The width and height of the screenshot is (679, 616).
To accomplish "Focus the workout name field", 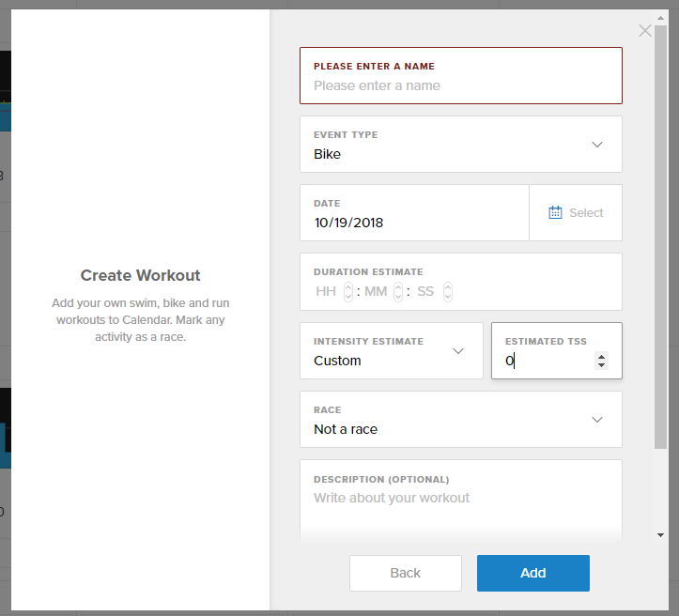I will tap(461, 76).
